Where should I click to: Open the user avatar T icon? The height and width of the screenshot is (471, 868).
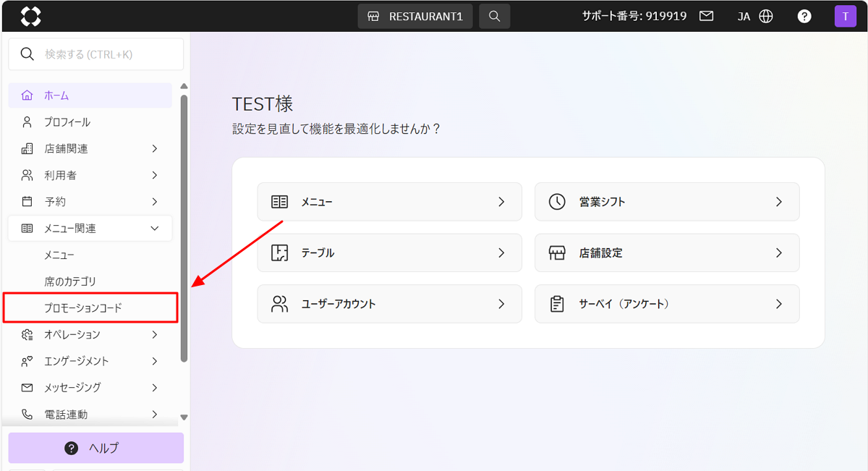click(845, 16)
